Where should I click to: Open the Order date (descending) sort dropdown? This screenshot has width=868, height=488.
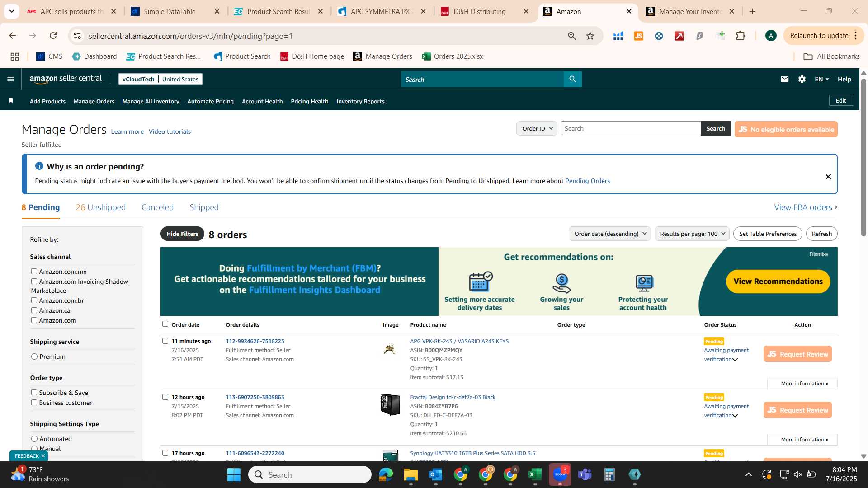click(x=609, y=234)
